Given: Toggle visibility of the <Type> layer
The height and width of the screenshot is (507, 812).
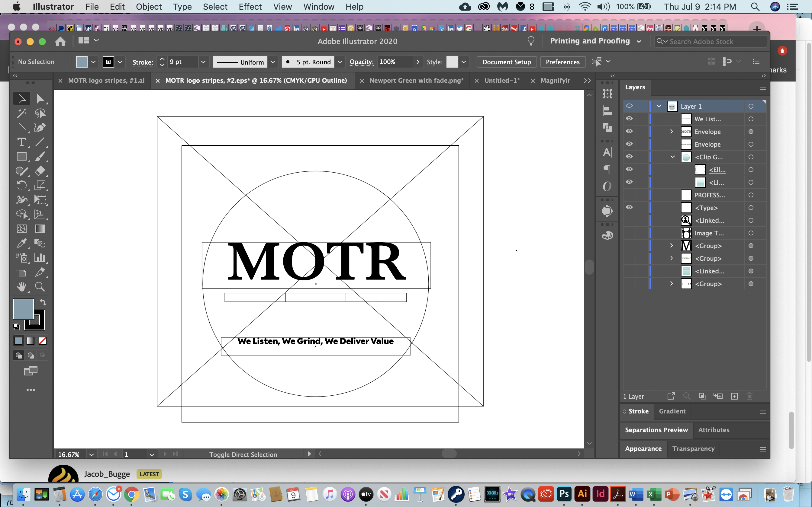Looking at the screenshot, I should [629, 207].
